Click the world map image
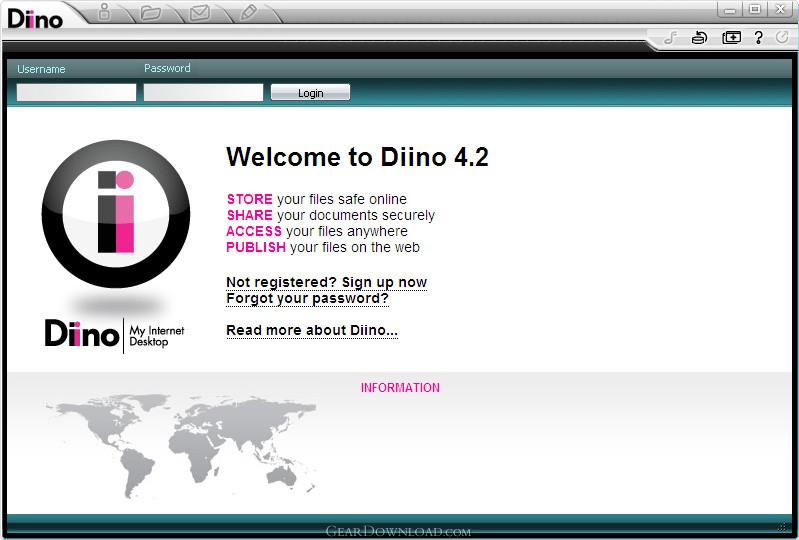799x540 pixels. 181,445
